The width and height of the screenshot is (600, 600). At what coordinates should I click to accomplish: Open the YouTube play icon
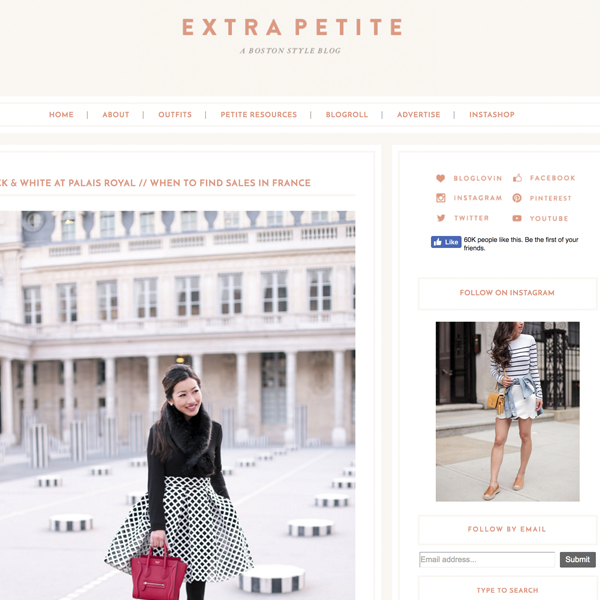(517, 218)
